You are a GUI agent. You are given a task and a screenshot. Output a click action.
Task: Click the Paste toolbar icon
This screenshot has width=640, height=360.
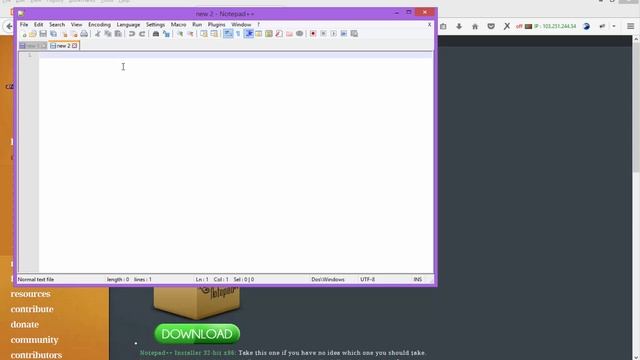pyautogui.click(x=118, y=34)
